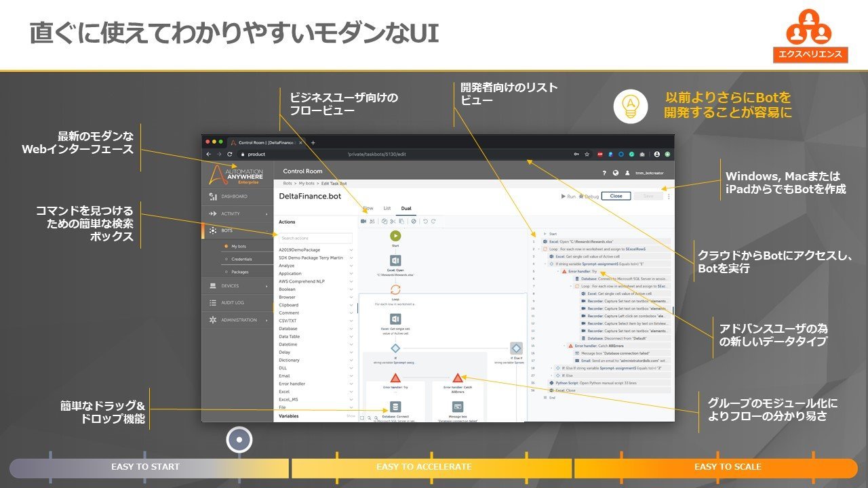Select the Dual view tab
This screenshot has height=488, width=868.
[x=406, y=208]
